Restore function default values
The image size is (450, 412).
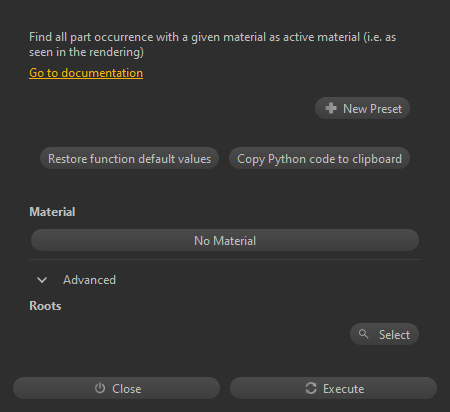point(129,158)
